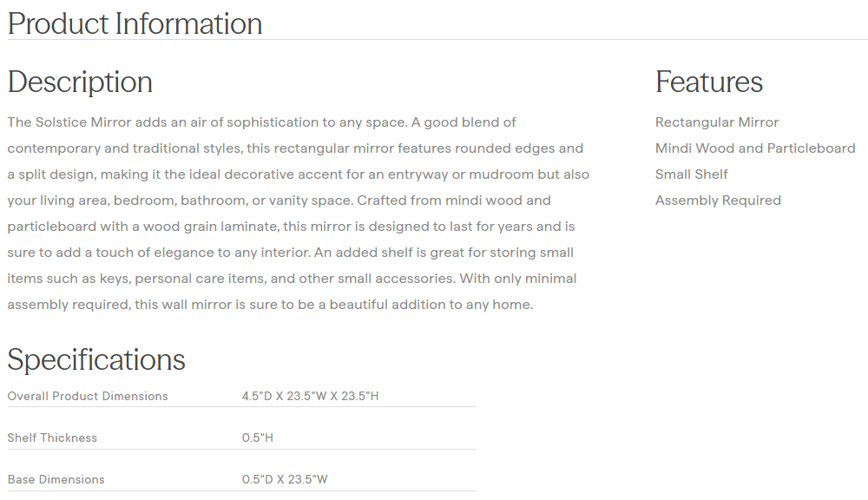The height and width of the screenshot is (500, 868).
Task: Click description line starting "particleboard with a wood grain"
Action: [x=291, y=227]
